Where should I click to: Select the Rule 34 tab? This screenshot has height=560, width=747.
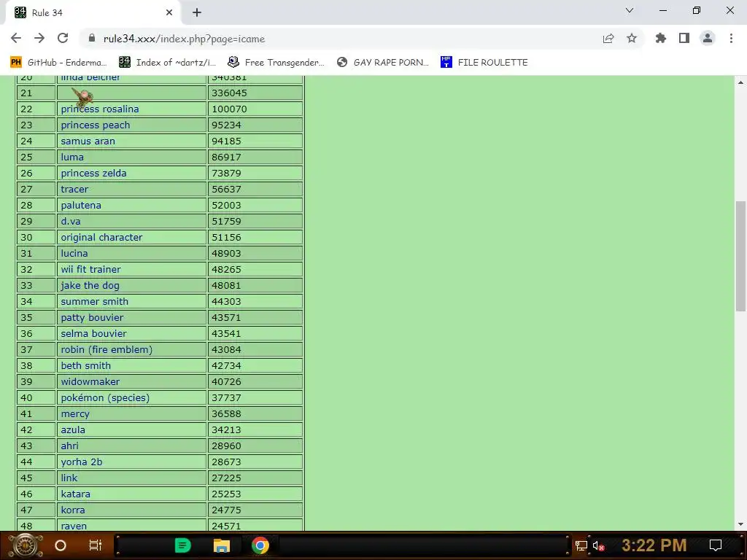point(93,13)
